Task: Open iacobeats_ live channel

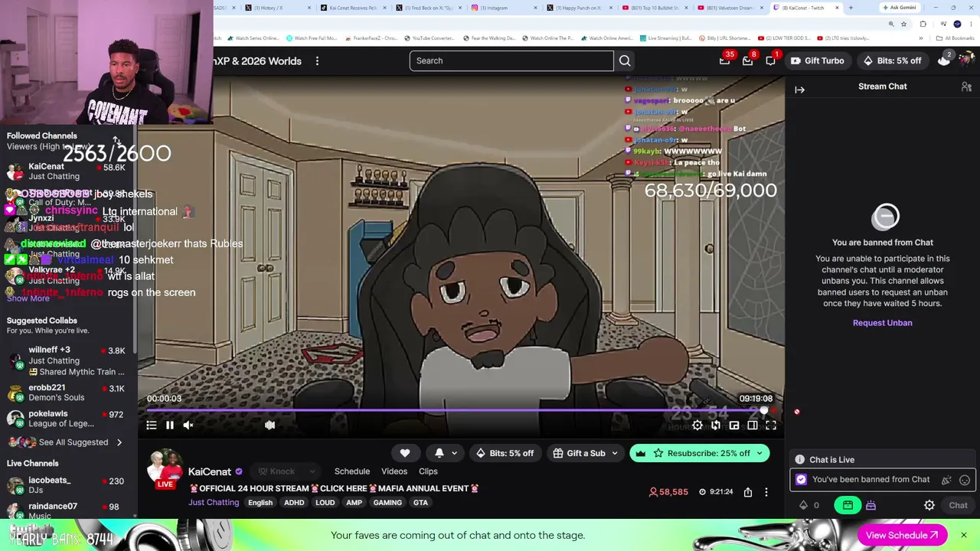Action: coord(69,485)
